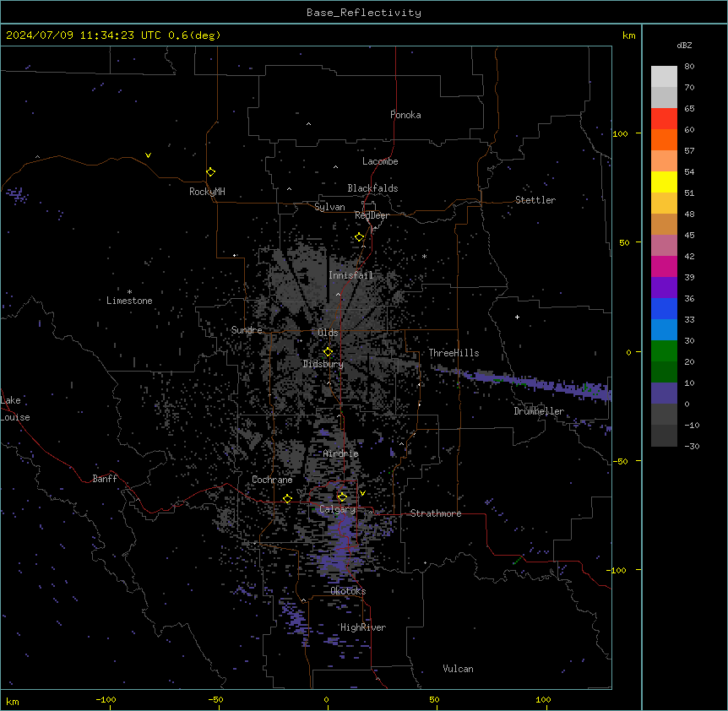Click the yellow diamond marker below Cochrane
The width and height of the screenshot is (728, 711).
[287, 498]
